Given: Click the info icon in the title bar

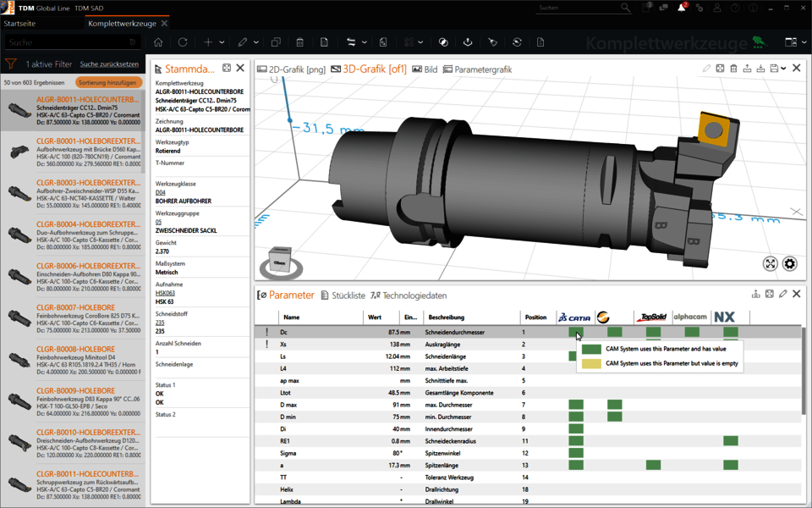Looking at the screenshot, I should point(753,8).
